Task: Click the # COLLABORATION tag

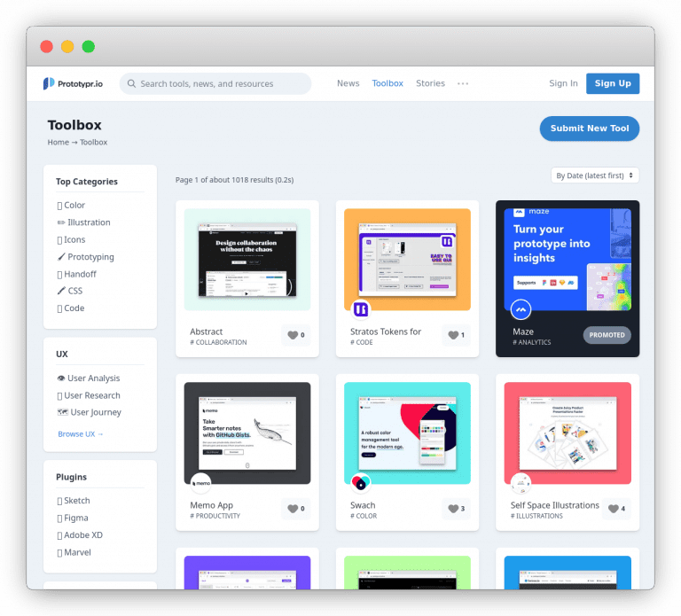Action: point(218,342)
